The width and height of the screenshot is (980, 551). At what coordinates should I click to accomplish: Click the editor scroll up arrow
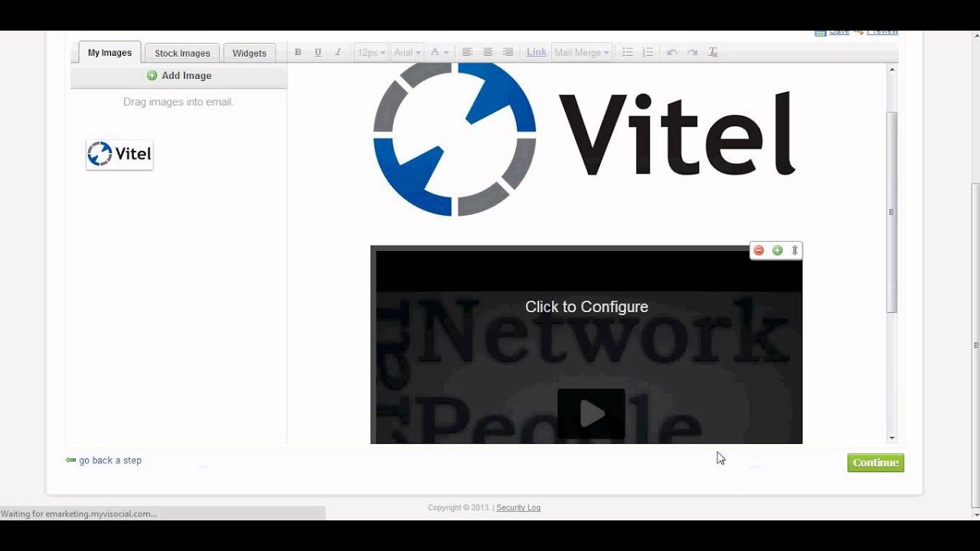click(892, 70)
